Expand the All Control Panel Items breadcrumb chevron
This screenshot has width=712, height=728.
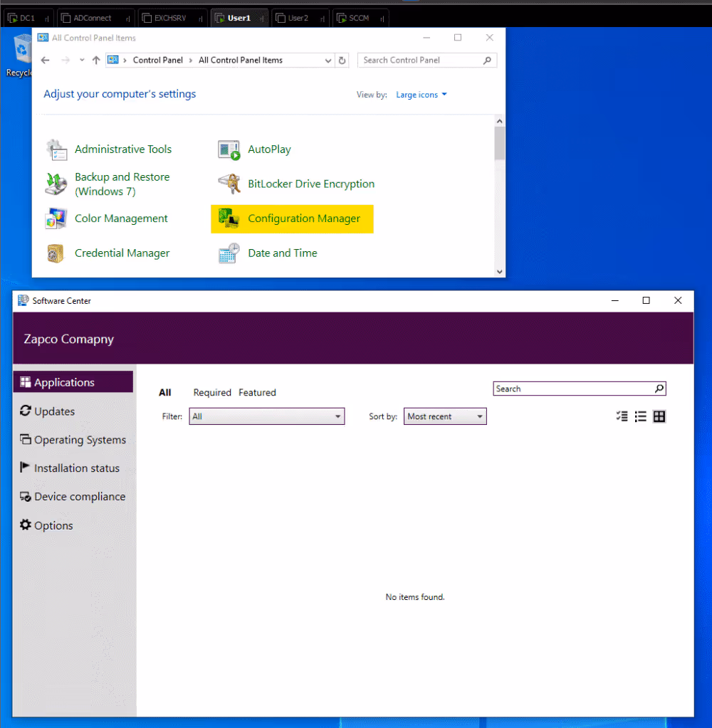click(x=190, y=60)
